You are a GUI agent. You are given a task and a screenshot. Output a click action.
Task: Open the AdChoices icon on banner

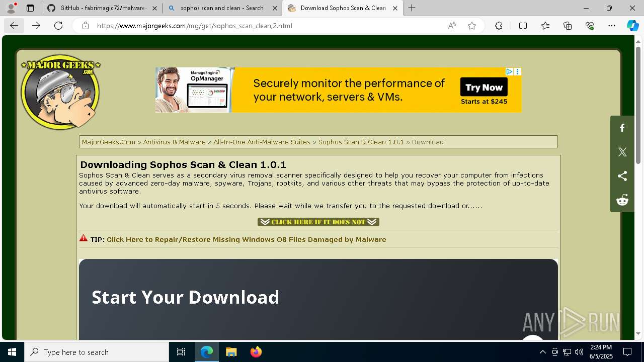click(x=510, y=72)
